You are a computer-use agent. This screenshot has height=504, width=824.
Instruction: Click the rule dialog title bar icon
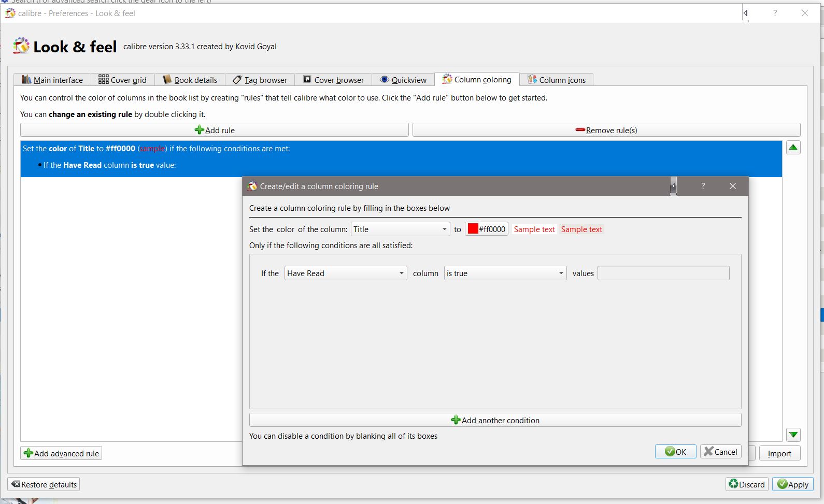252,186
